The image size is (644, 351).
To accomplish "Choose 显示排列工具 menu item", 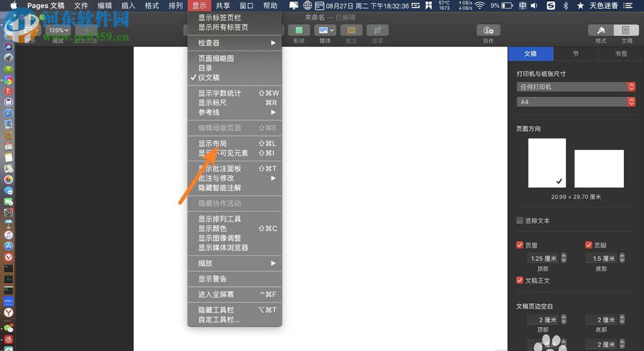I will coord(234,219).
